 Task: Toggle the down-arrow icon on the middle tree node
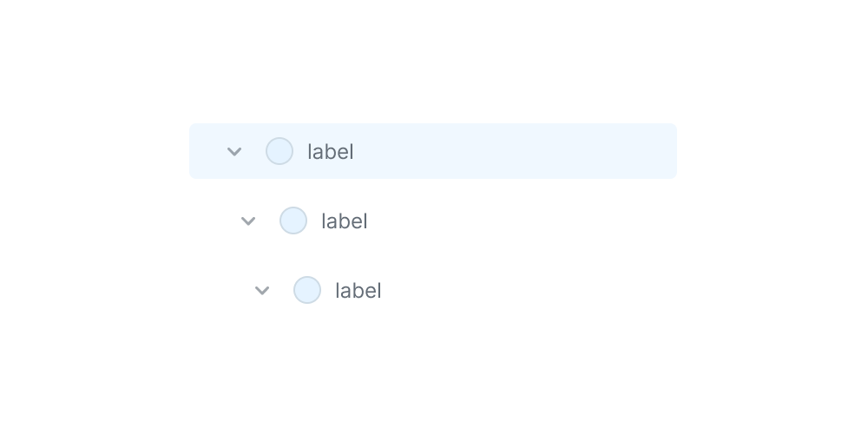click(x=248, y=221)
